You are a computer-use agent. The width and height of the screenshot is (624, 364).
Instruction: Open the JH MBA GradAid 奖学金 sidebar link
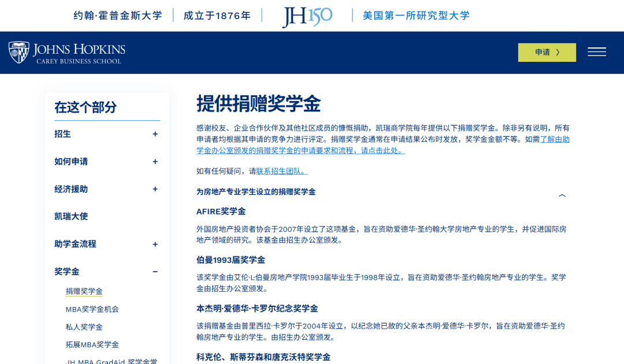pyautogui.click(x=112, y=361)
